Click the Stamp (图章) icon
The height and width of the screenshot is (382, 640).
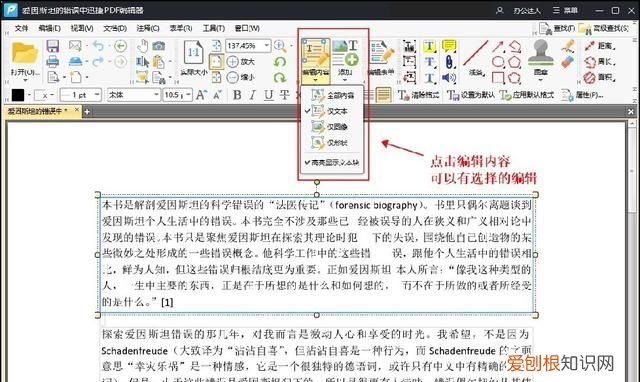click(x=541, y=53)
